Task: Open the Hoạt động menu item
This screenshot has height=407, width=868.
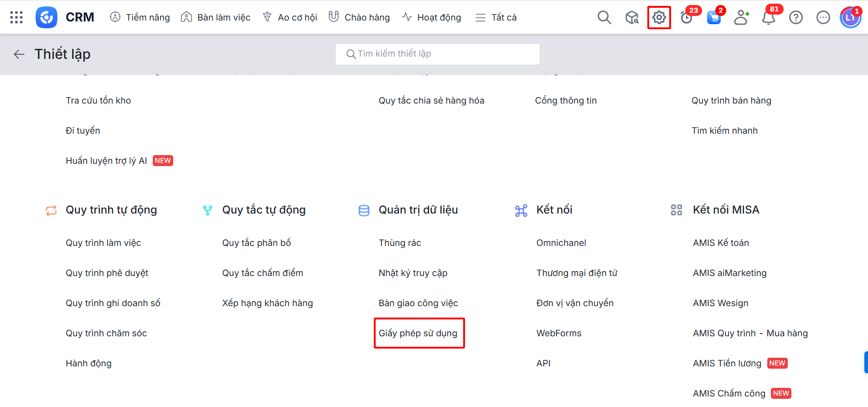Action: coord(432,17)
